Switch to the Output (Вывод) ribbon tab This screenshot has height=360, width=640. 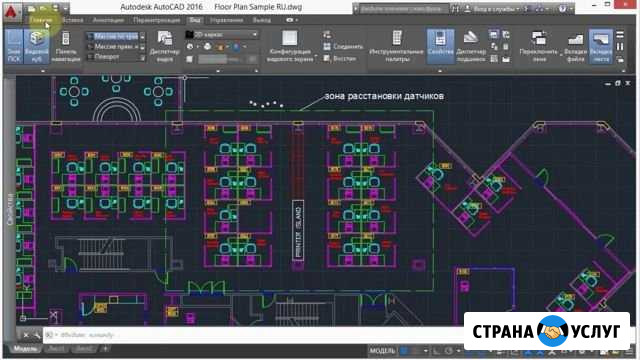(x=261, y=20)
